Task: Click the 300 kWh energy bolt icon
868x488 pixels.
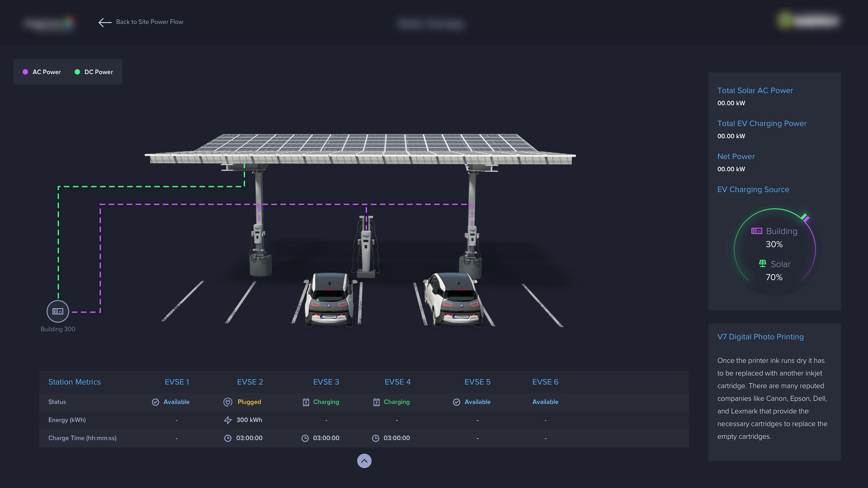Action: pos(228,420)
